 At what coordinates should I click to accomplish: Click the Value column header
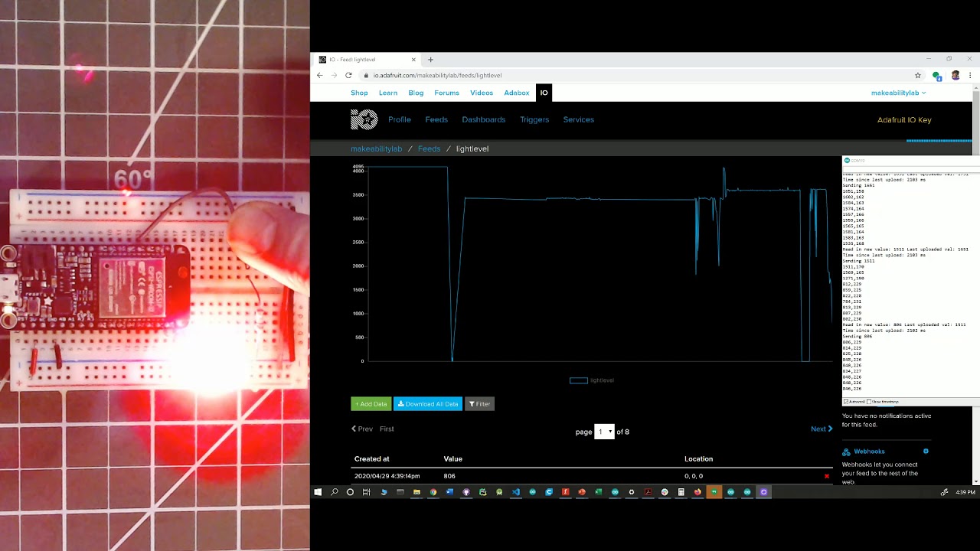tap(453, 459)
